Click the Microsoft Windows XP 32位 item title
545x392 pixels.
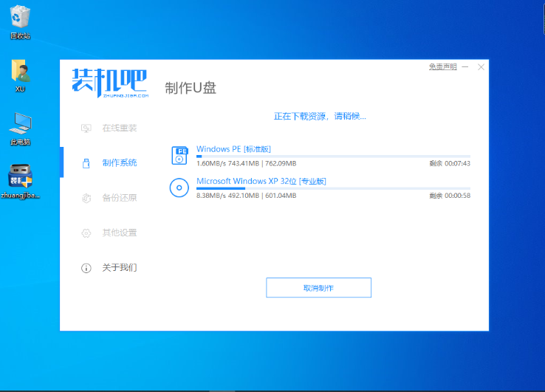[261, 181]
